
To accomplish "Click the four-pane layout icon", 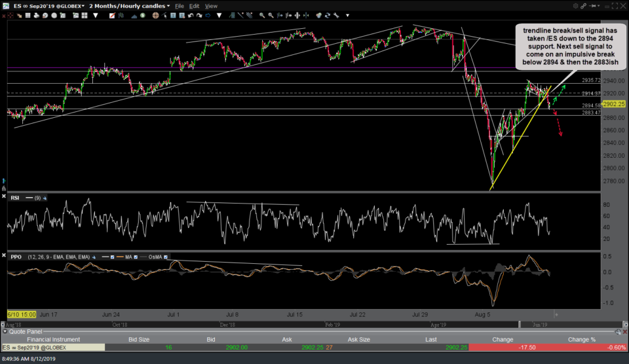I will pos(85,16).
